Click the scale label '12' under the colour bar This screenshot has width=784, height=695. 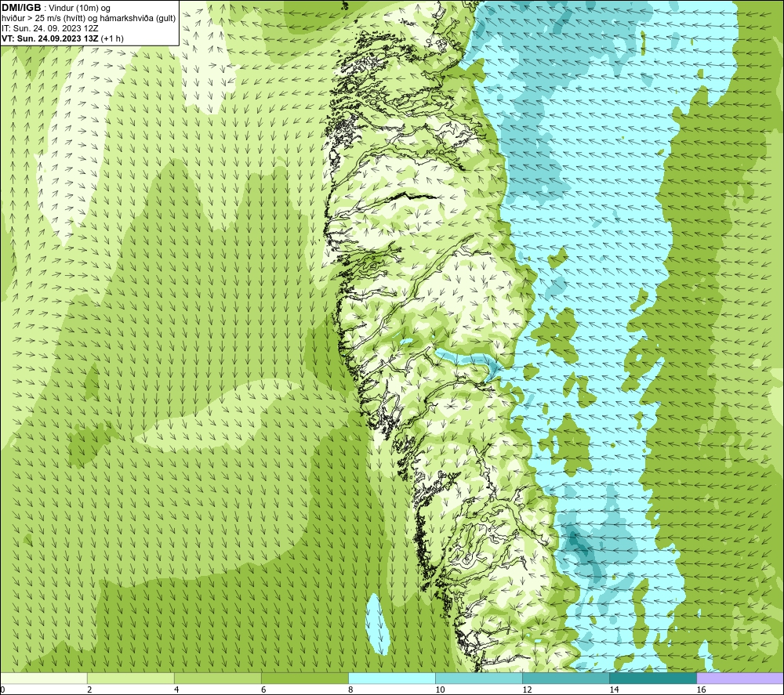(527, 690)
